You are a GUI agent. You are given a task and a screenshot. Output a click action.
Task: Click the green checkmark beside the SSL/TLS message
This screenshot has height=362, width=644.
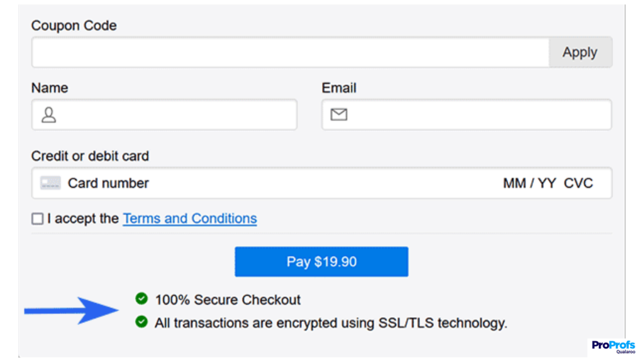pyautogui.click(x=142, y=322)
